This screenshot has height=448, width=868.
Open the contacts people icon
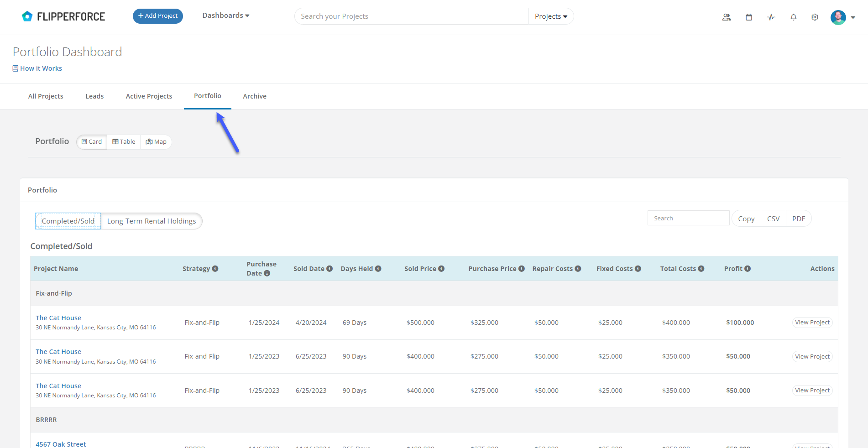tap(727, 17)
